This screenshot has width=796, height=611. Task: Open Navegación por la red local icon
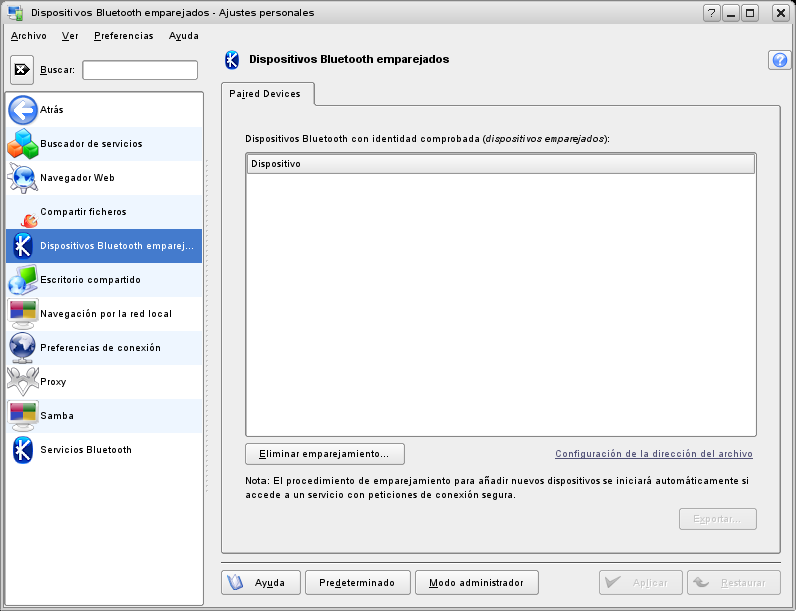pyautogui.click(x=23, y=314)
